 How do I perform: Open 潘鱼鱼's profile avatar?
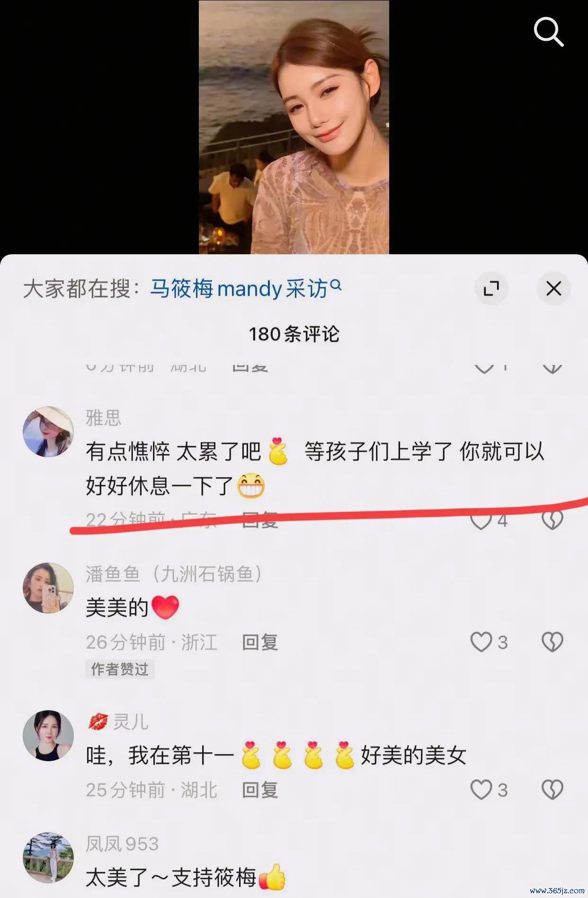point(48,588)
